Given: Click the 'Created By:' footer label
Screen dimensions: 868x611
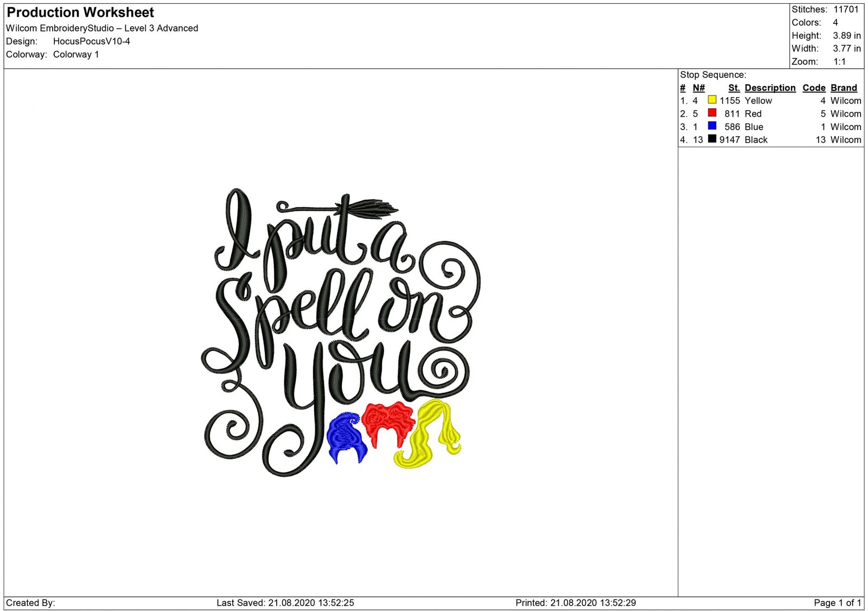Looking at the screenshot, I should pos(30,603).
